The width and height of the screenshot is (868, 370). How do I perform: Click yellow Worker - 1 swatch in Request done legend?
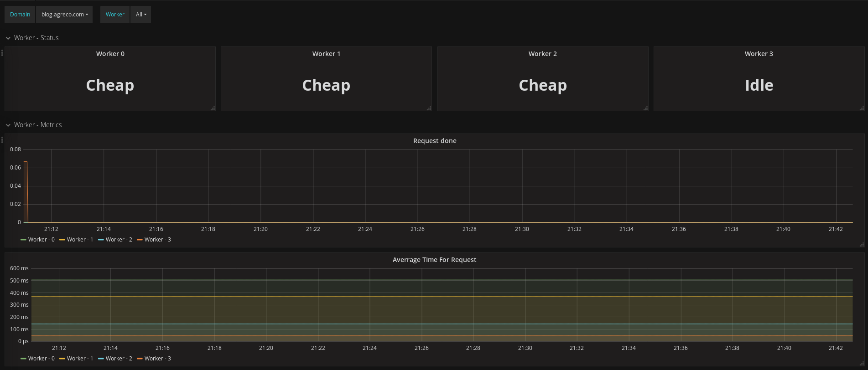[x=62, y=240]
